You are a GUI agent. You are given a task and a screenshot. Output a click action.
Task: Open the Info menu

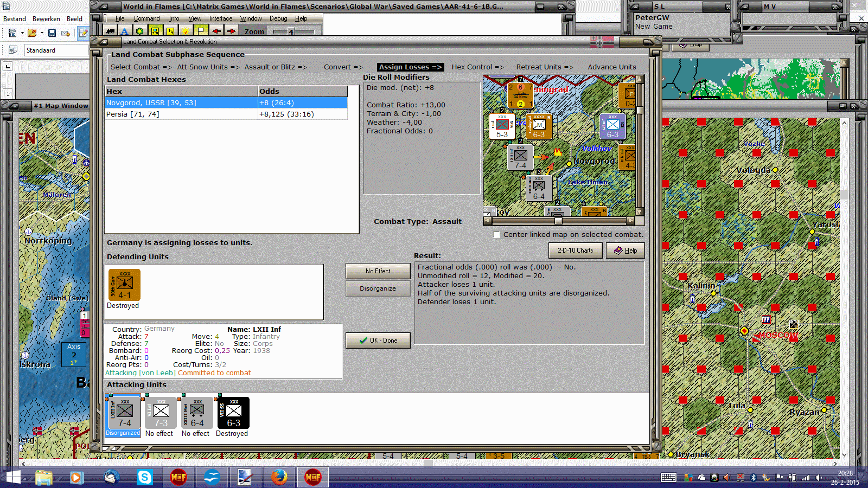(174, 18)
